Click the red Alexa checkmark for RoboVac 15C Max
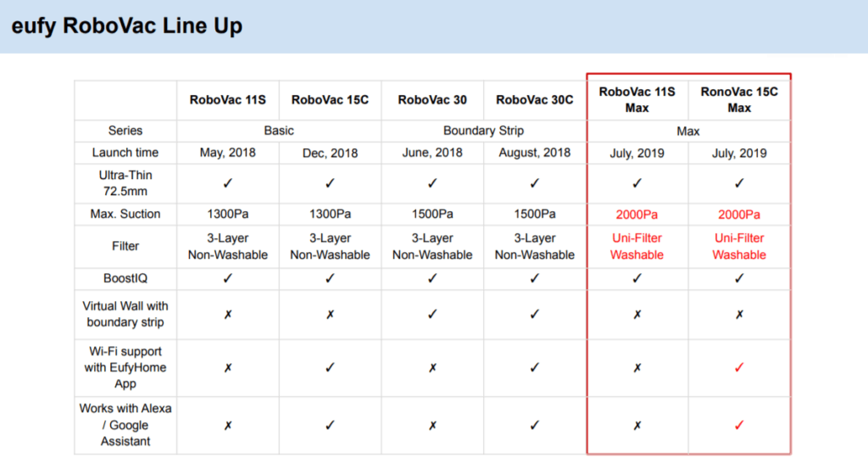This screenshot has width=868, height=470. (x=739, y=425)
